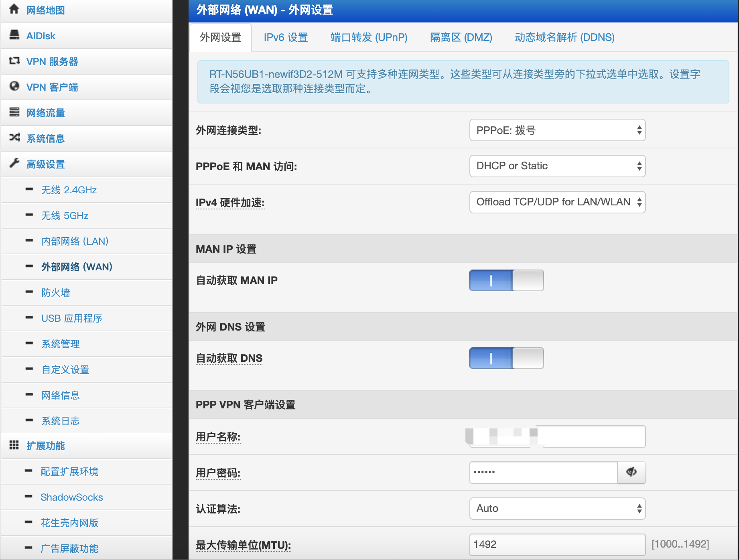Switch to the IPv6 设置 tab

[x=285, y=37]
